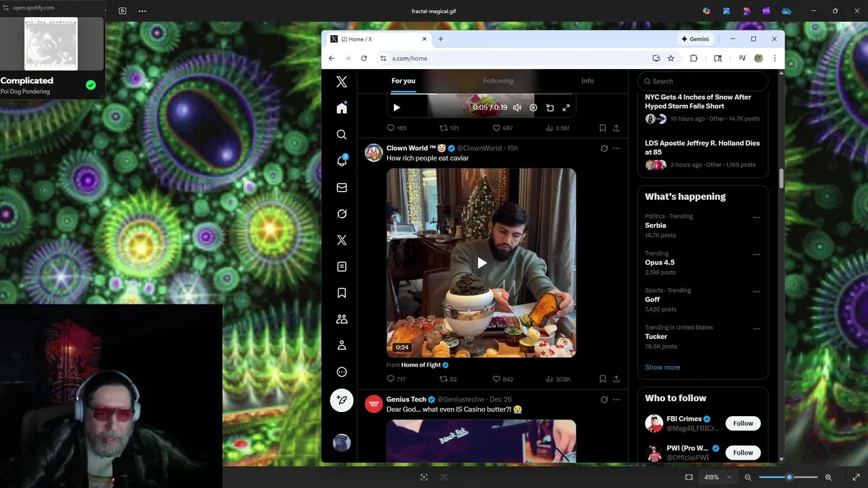868x488 pixels.
Task: Bookmark this page with the star icon
Action: tap(671, 58)
